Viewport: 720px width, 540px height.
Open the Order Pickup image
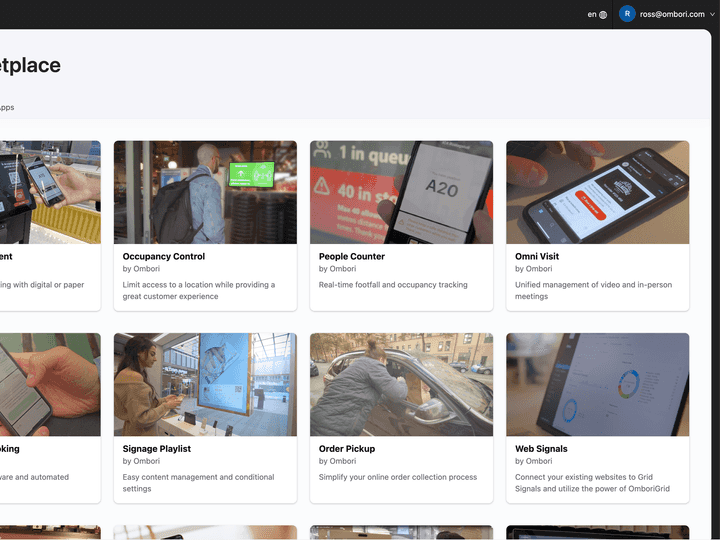coord(401,384)
